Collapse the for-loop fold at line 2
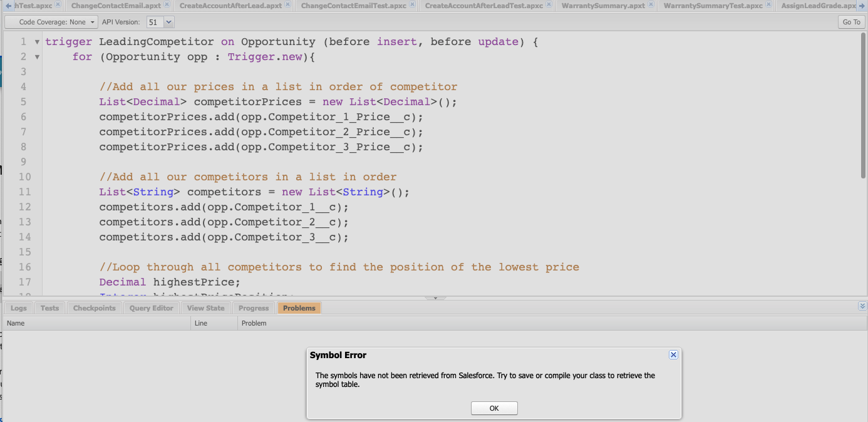 coord(37,57)
